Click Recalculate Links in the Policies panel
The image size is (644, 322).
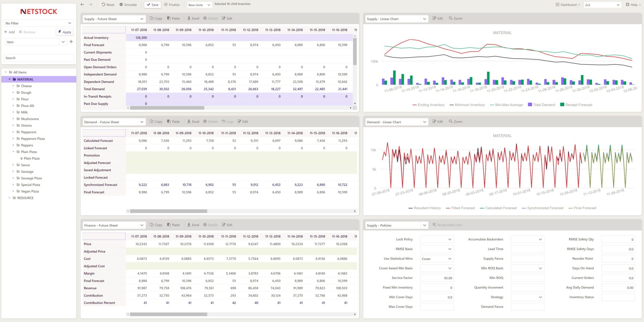[447, 225]
